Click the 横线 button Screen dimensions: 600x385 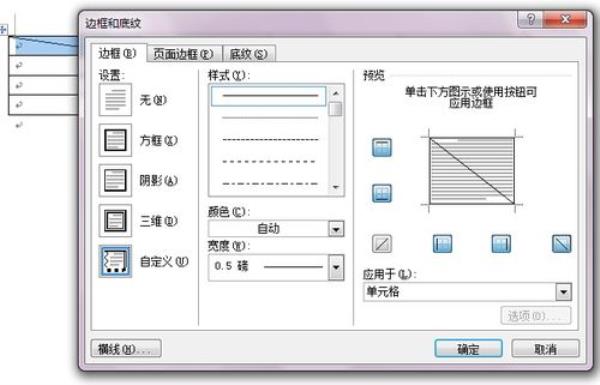click(x=126, y=349)
